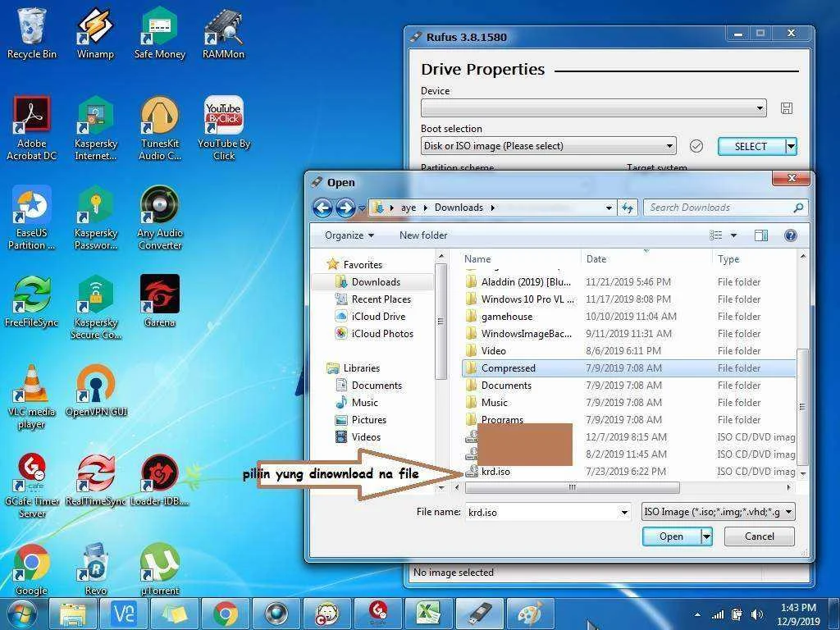This screenshot has width=840, height=630.
Task: Click the volume icon in system tray
Action: [x=757, y=614]
